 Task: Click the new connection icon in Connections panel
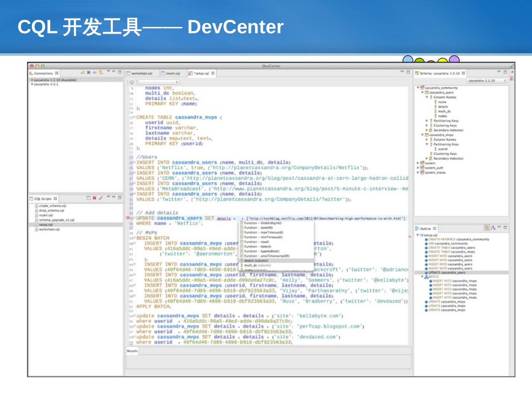click(83, 72)
